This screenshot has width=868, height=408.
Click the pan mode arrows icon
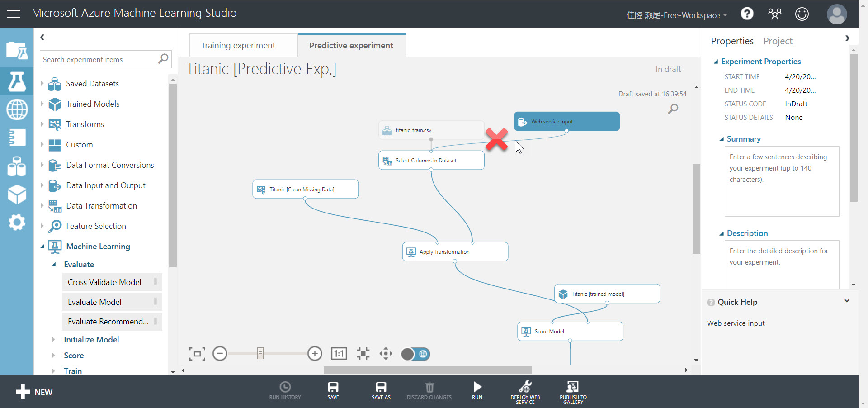tap(386, 353)
